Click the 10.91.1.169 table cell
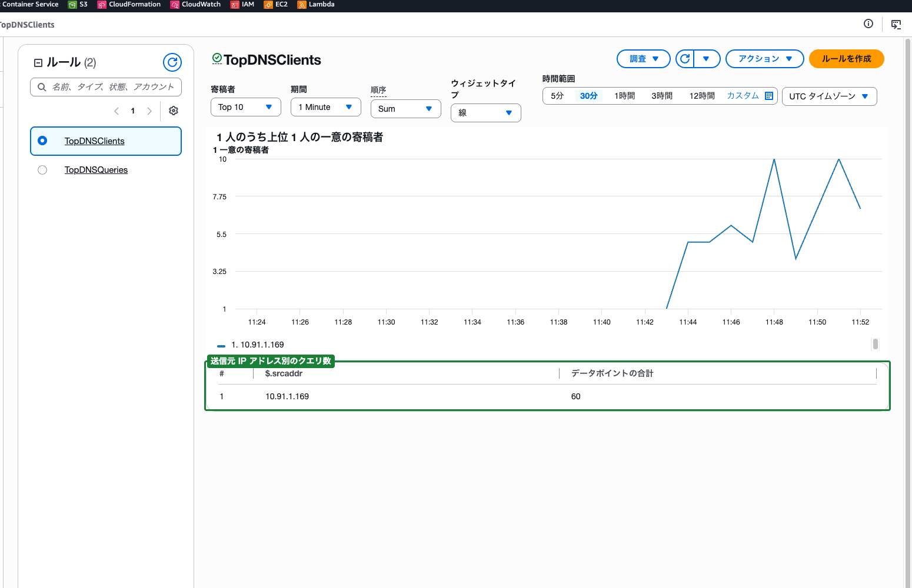The height and width of the screenshot is (588, 912). (287, 396)
